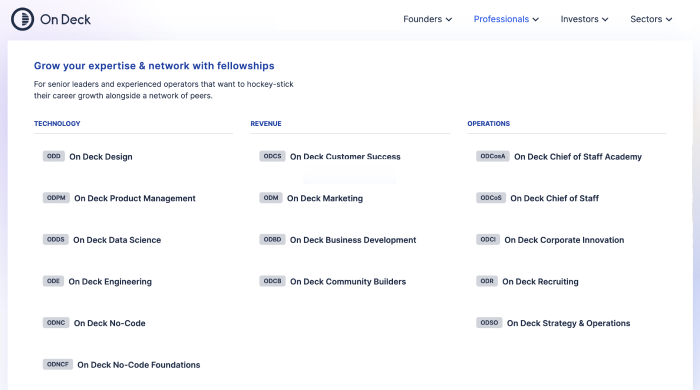This screenshot has width=700, height=390.
Task: Open On Deck Chief of Staff link
Action: tap(554, 198)
